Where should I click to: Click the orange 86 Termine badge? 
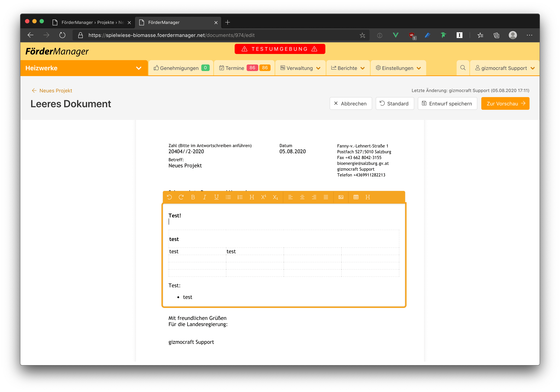[265, 68]
